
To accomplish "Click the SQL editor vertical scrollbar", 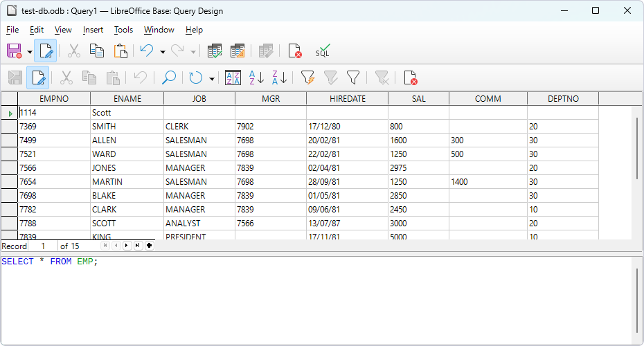I will [637, 300].
